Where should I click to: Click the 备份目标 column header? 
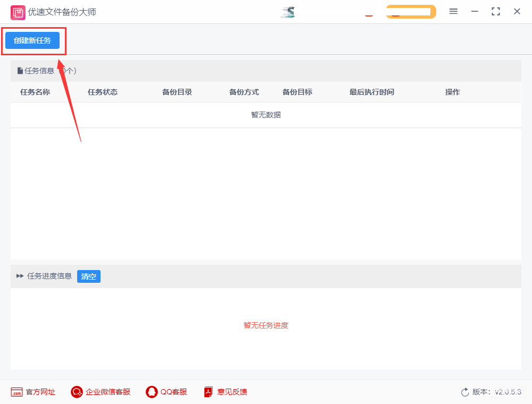[297, 92]
